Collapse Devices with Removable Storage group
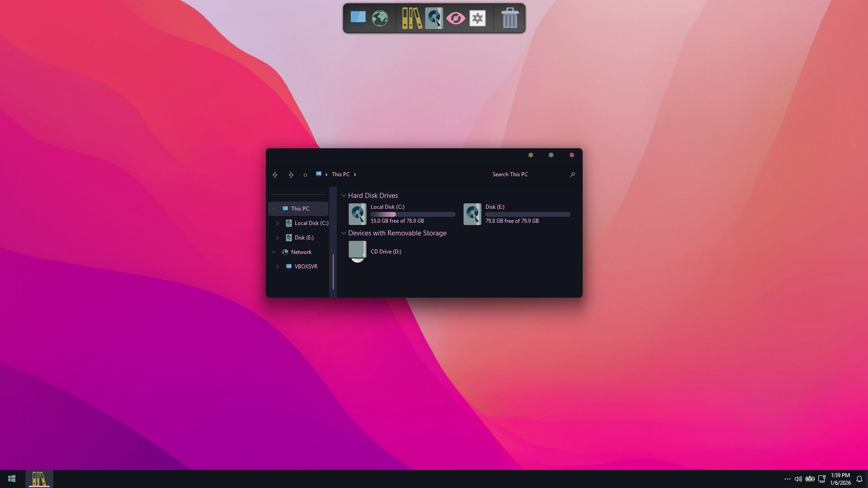868x488 pixels. tap(344, 233)
